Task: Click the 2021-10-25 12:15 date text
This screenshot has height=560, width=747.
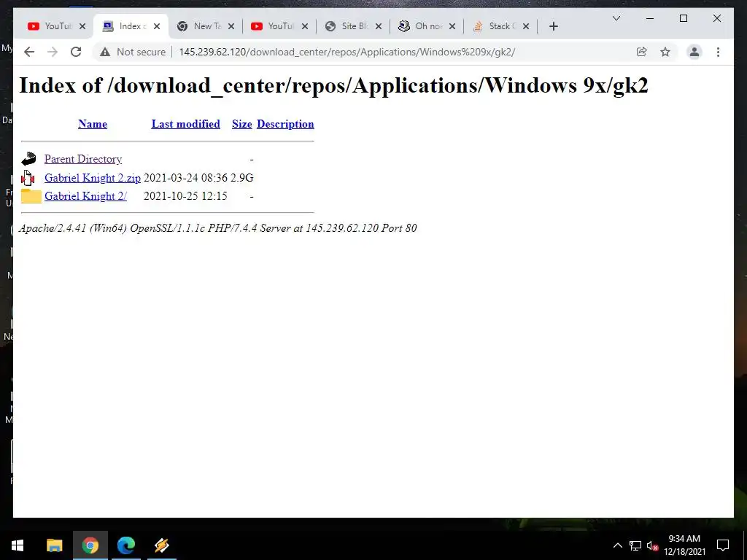Action: tap(185, 195)
